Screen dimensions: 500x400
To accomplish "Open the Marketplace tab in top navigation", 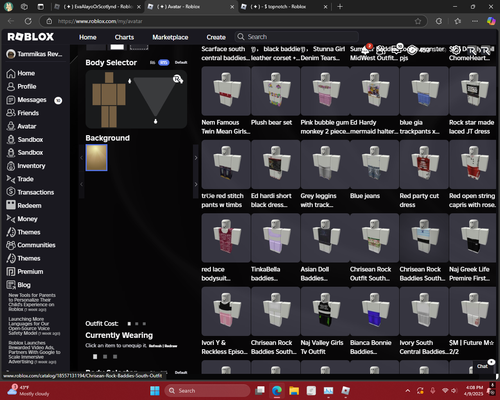I will coord(170,37).
